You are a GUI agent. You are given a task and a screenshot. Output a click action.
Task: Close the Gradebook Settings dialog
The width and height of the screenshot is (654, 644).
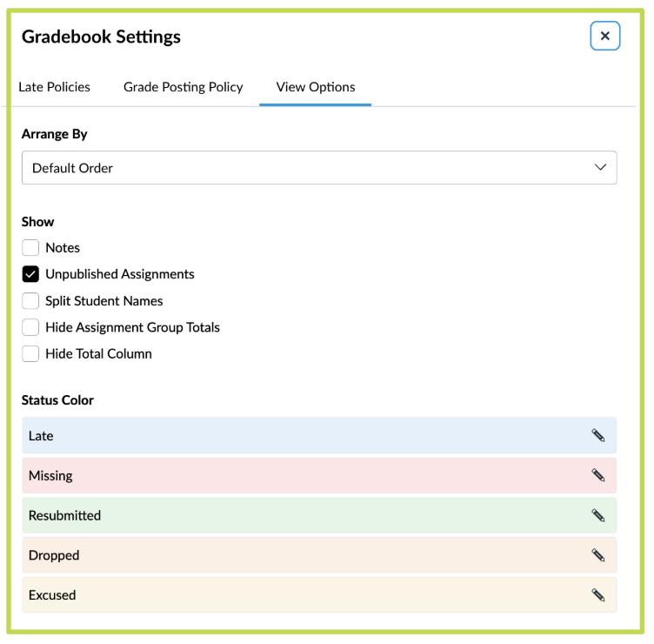(605, 37)
